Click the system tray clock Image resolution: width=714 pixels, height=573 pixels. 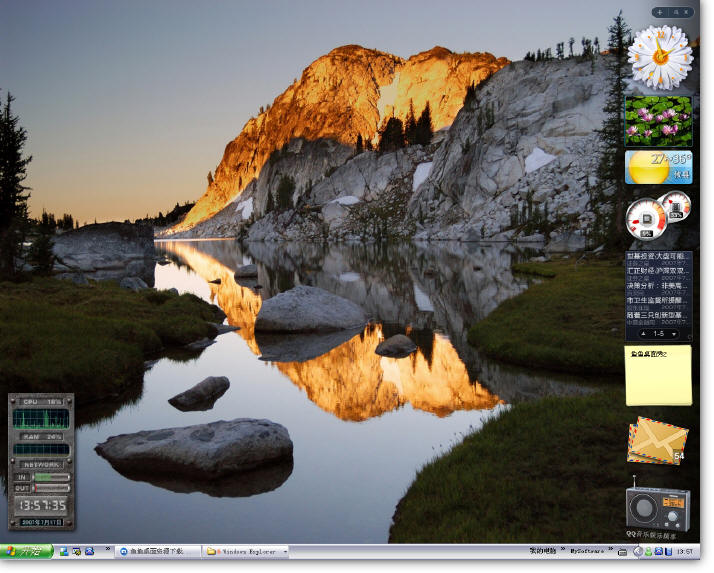click(x=686, y=551)
